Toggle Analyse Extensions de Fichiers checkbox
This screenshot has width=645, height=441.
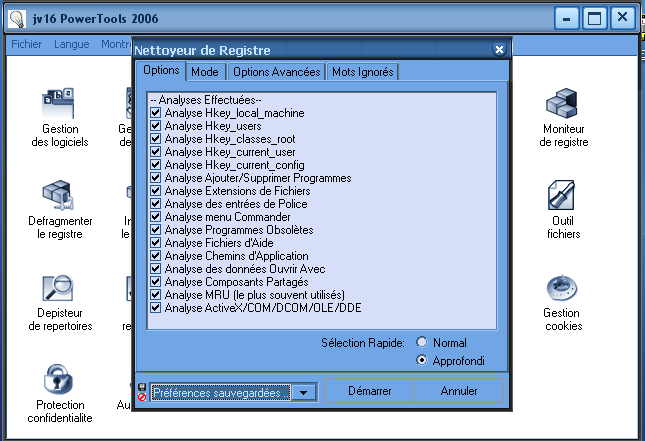155,191
